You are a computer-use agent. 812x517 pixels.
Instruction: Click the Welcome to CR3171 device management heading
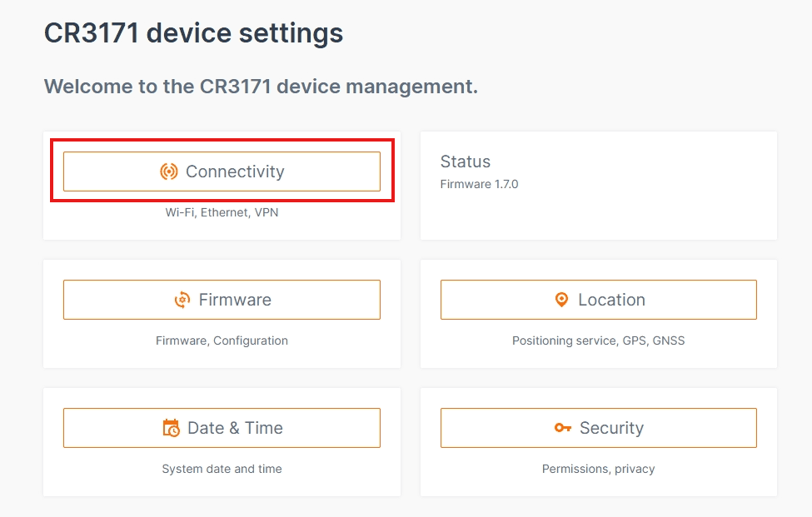coord(261,87)
